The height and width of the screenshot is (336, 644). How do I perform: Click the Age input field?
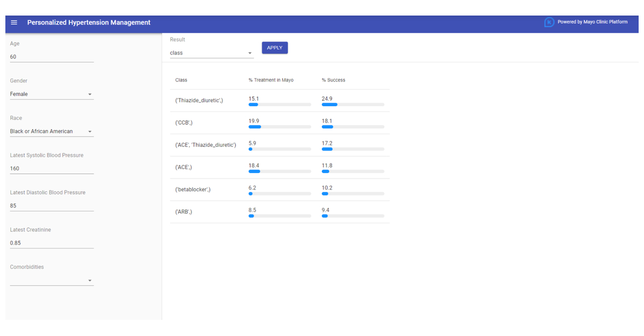[52, 56]
